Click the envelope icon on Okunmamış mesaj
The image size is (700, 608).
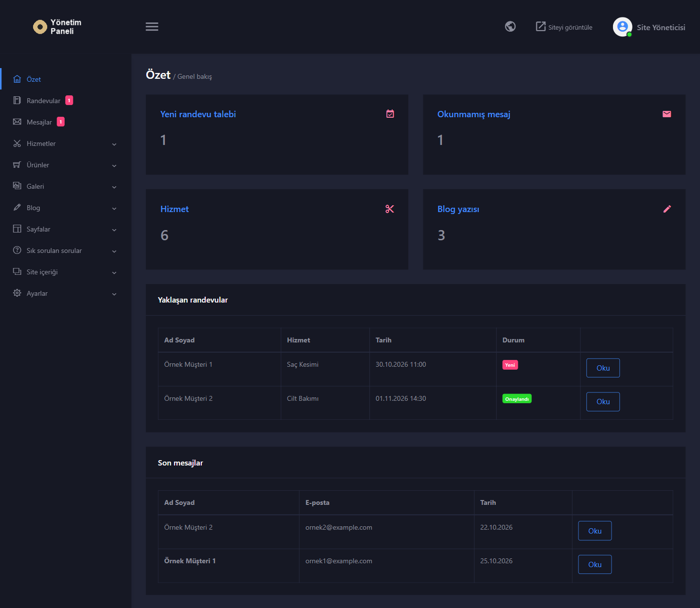pyautogui.click(x=667, y=114)
